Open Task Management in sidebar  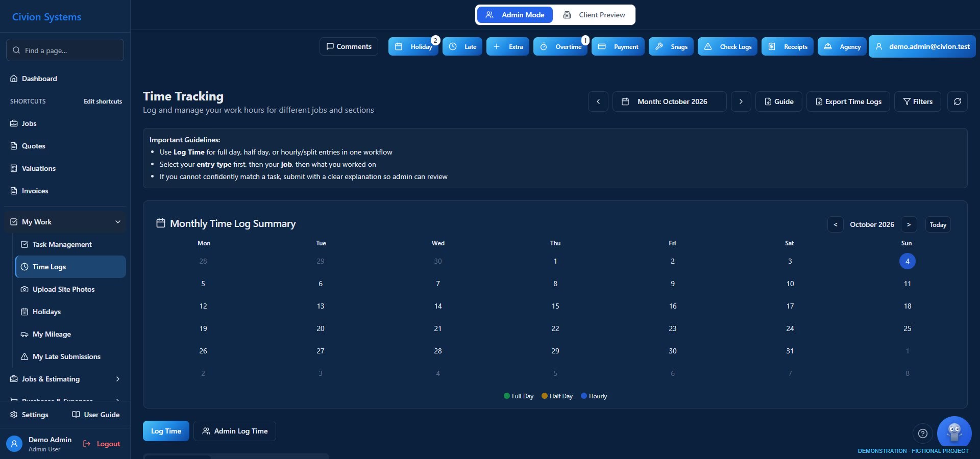tap(70, 244)
